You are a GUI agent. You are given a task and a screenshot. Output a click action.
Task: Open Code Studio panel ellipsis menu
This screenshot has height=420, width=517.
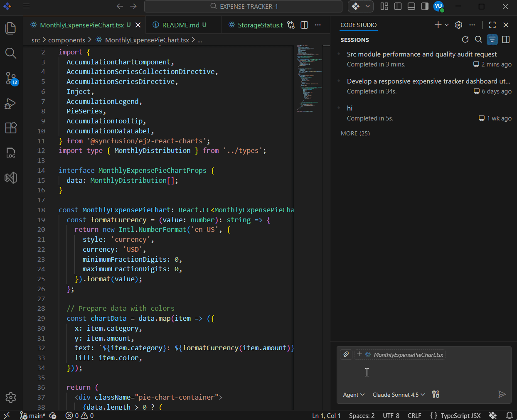(x=472, y=25)
